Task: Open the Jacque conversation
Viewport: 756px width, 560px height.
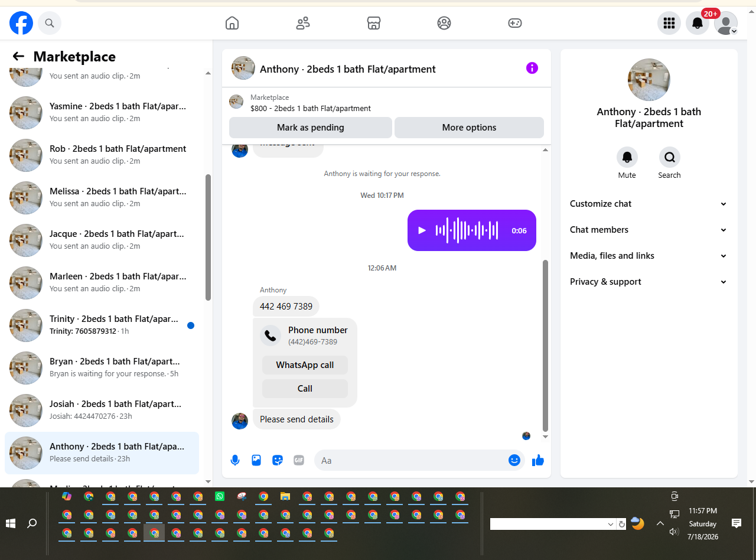Action: 102,240
